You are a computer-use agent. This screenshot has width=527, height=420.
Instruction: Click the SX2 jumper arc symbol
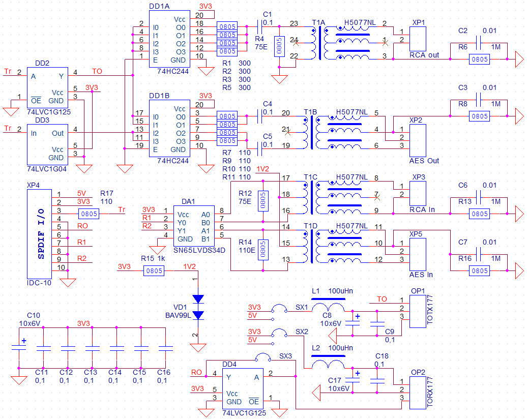[x=279, y=334]
